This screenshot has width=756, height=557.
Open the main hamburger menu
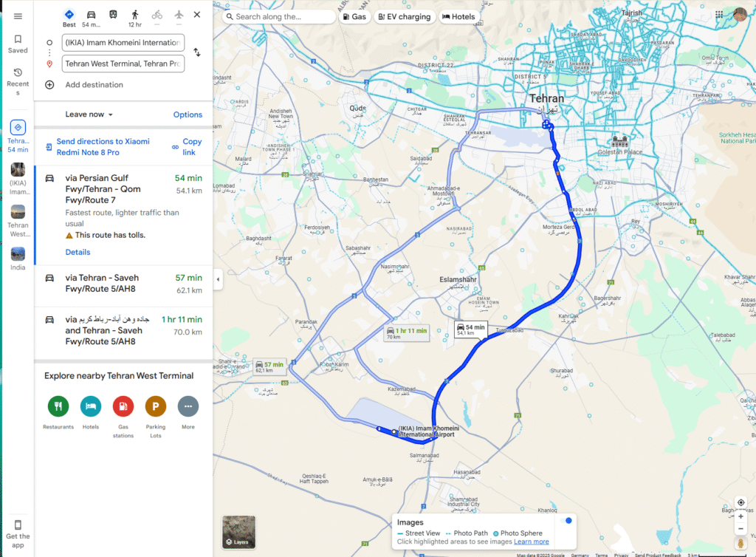(18, 16)
